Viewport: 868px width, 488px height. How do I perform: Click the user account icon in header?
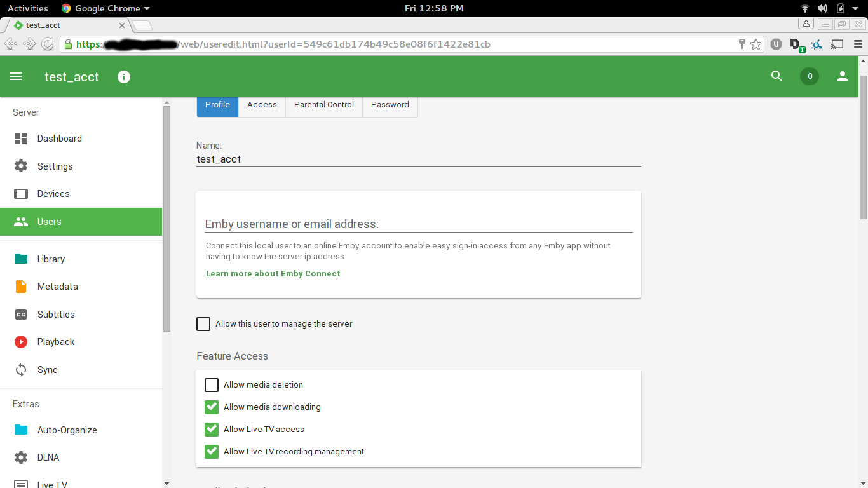pos(843,76)
